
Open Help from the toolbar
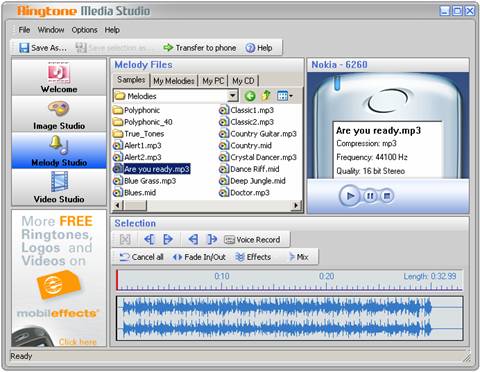259,48
